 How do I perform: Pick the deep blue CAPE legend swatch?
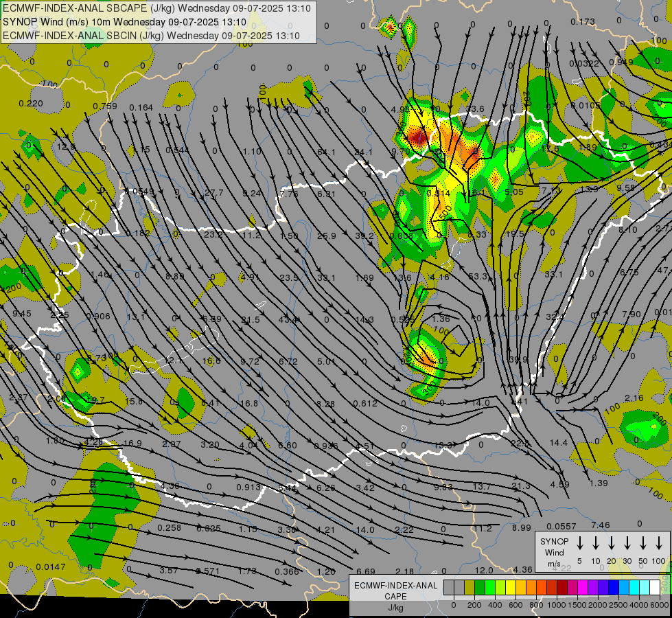(613, 588)
